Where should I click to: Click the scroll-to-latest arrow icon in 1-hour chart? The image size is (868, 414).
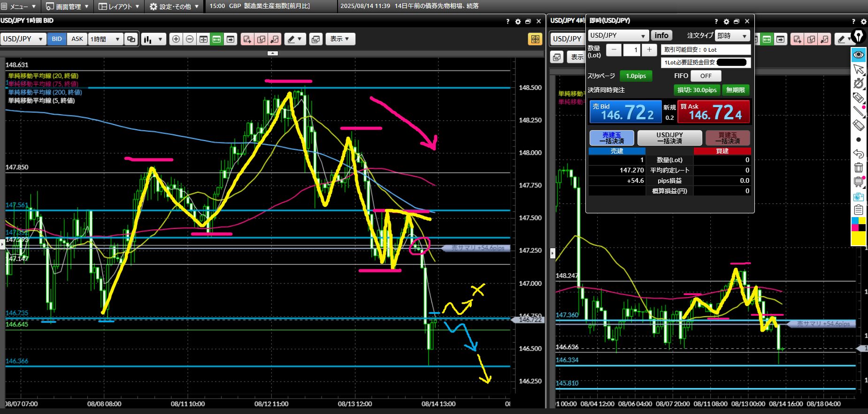[230, 39]
